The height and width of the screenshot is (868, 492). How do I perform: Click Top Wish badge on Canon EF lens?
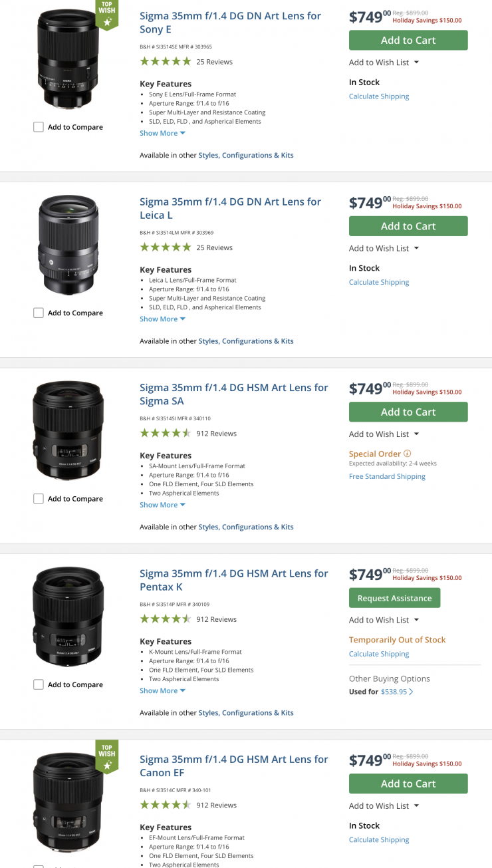tap(107, 756)
